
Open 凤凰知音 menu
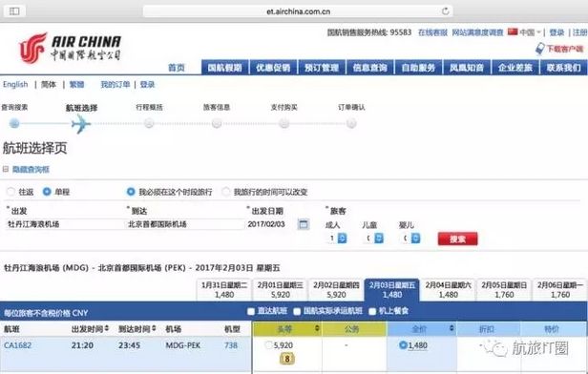coord(467,68)
